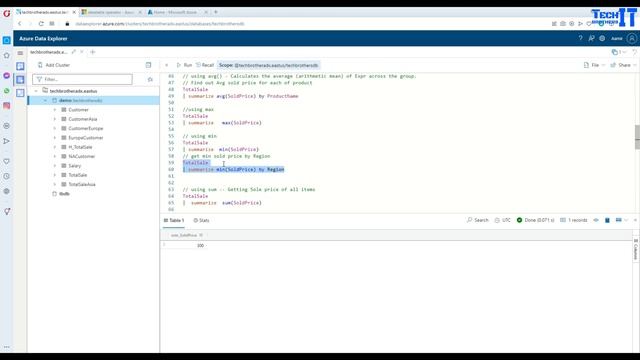Open the Columns side panel
This screenshot has width=640, height=360.
click(x=636, y=249)
